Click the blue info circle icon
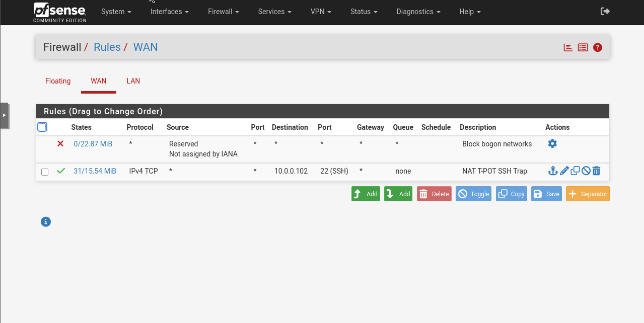This screenshot has width=644, height=323. coord(46,221)
